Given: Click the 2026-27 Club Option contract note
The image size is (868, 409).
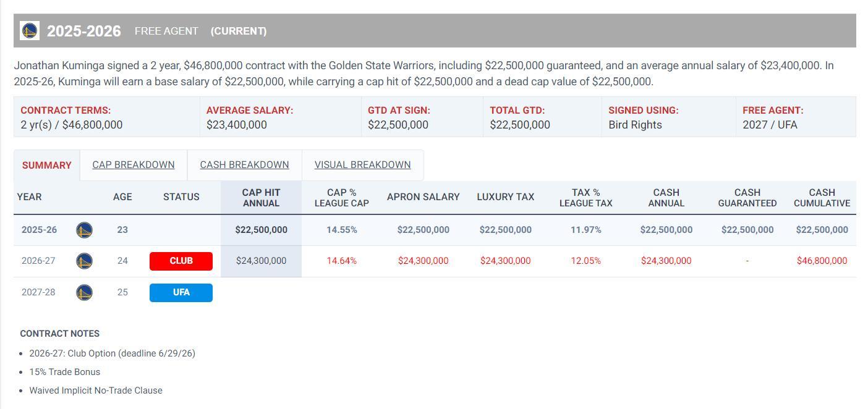Looking at the screenshot, I should pyautogui.click(x=112, y=353).
